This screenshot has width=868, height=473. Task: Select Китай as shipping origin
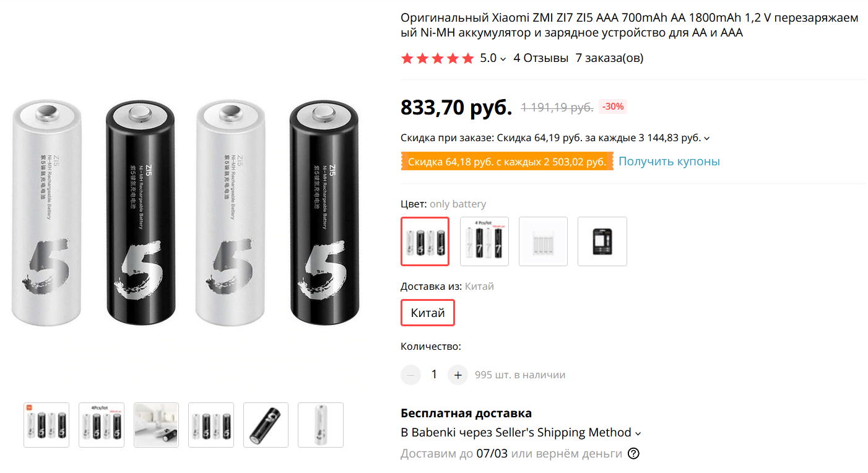pyautogui.click(x=428, y=313)
